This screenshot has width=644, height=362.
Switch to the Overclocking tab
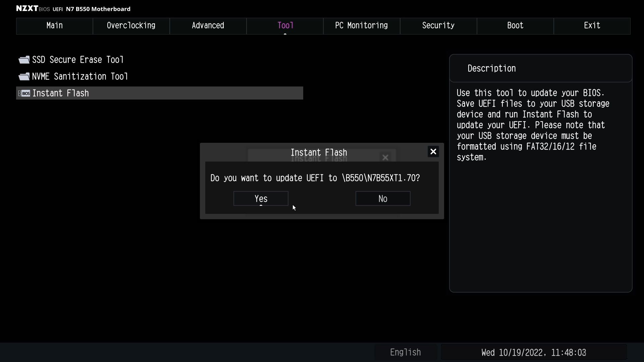[131, 26]
